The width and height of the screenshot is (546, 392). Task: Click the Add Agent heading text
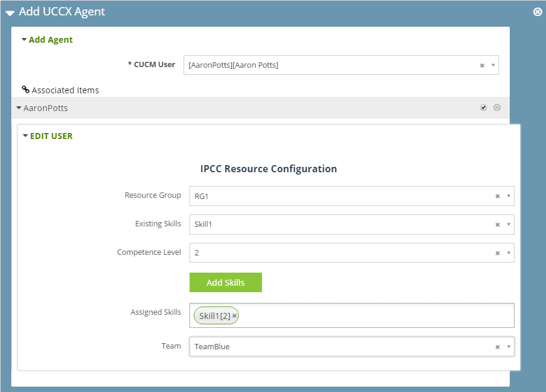coord(51,40)
